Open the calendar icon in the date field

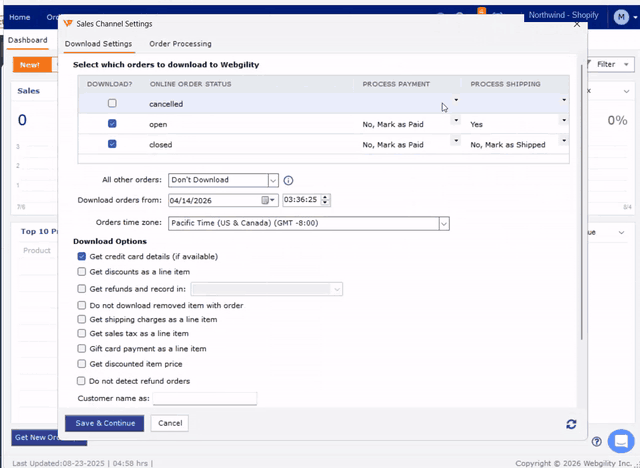coord(265,200)
